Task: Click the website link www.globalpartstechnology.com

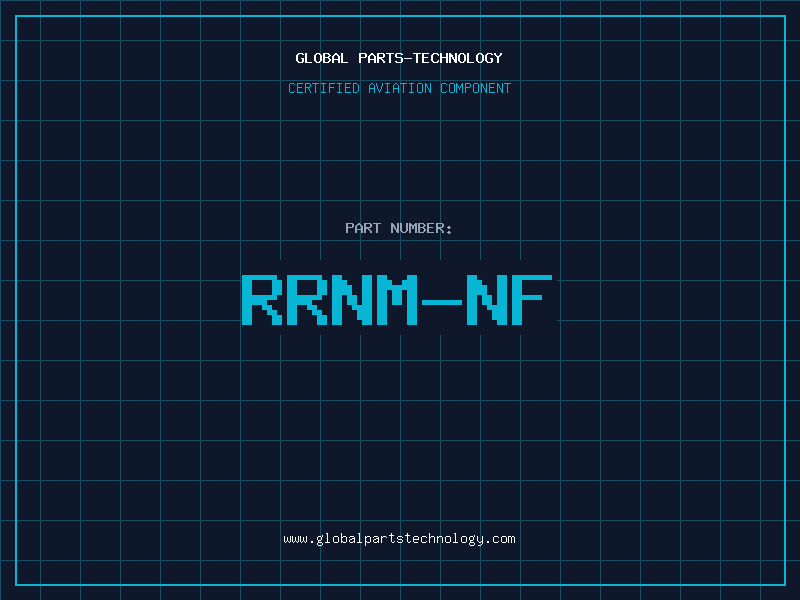Action: click(399, 539)
